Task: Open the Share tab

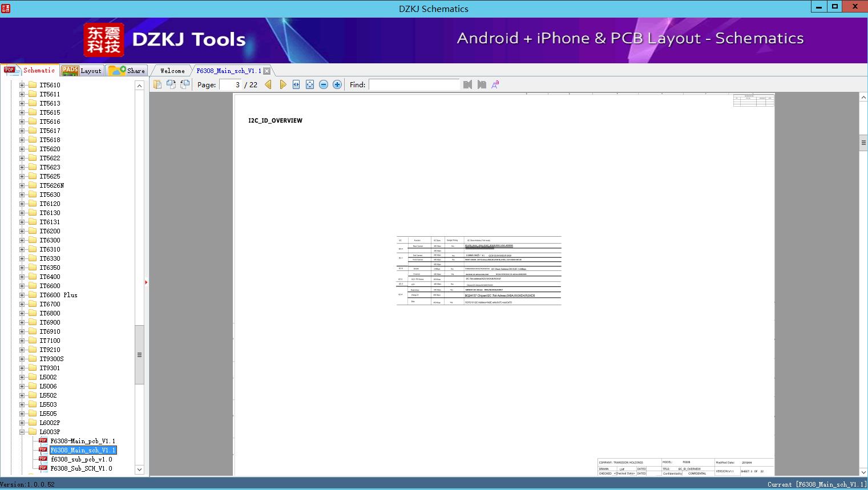Action: click(x=127, y=71)
